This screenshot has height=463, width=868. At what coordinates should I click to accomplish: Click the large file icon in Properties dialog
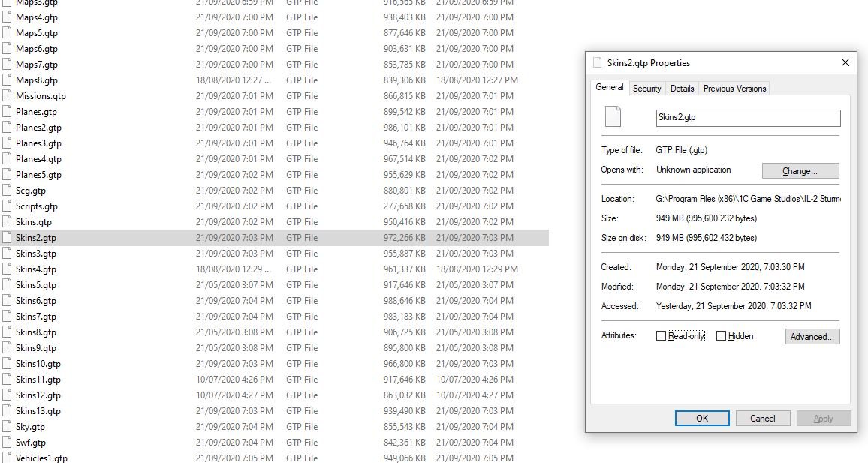click(613, 117)
